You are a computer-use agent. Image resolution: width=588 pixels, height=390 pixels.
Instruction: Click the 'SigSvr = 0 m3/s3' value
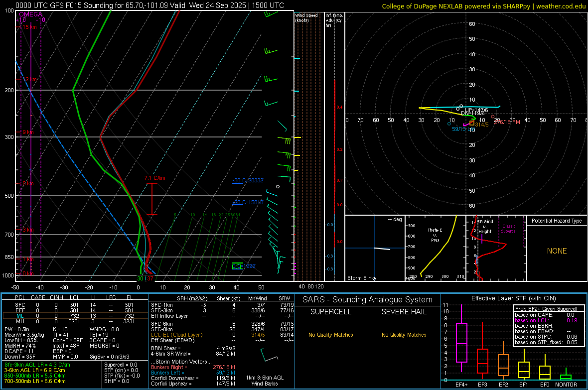[x=110, y=357]
